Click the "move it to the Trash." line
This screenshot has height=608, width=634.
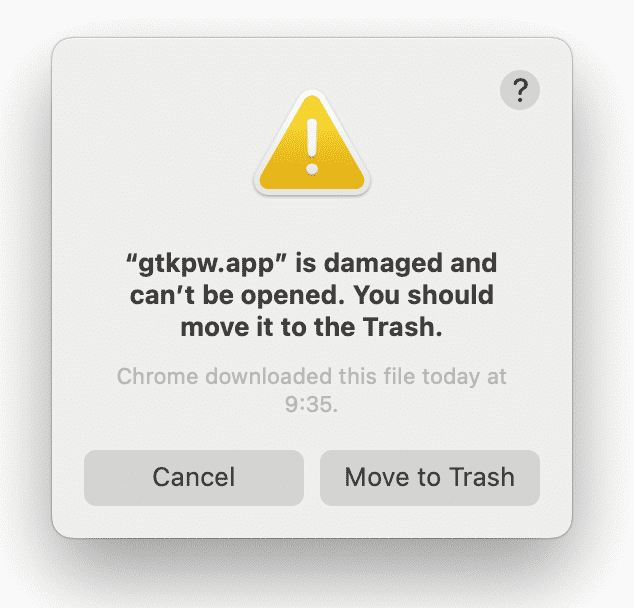coord(311,327)
